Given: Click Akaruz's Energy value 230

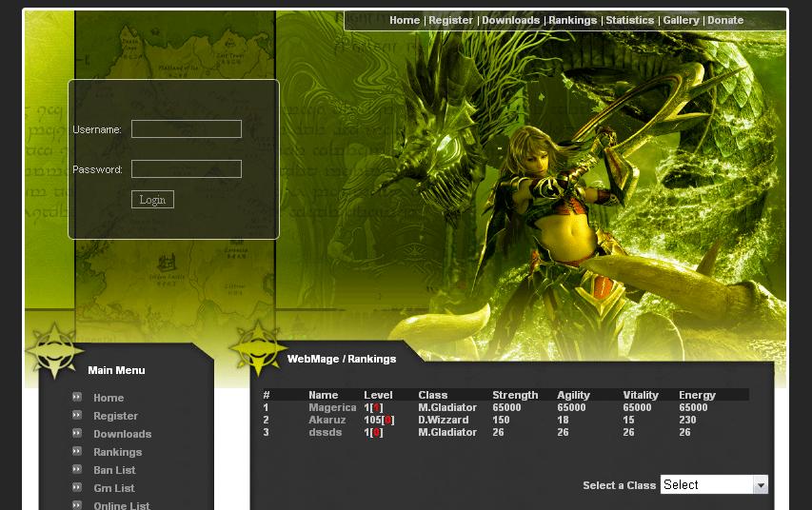Looking at the screenshot, I should (687, 420).
